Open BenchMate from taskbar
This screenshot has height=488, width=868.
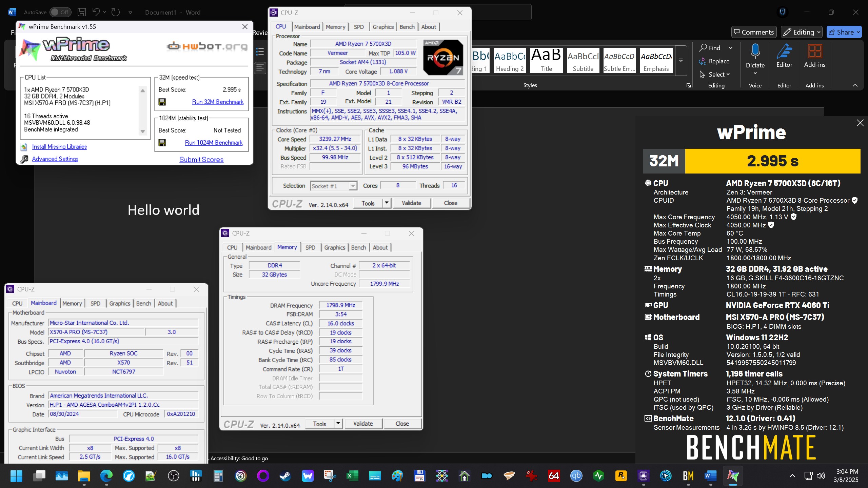pos(688,476)
